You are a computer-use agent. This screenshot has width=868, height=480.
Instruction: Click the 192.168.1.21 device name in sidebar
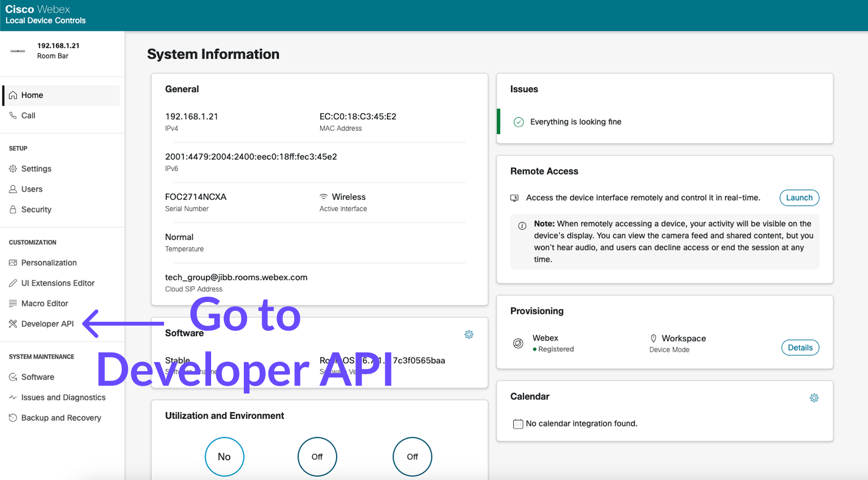click(58, 46)
